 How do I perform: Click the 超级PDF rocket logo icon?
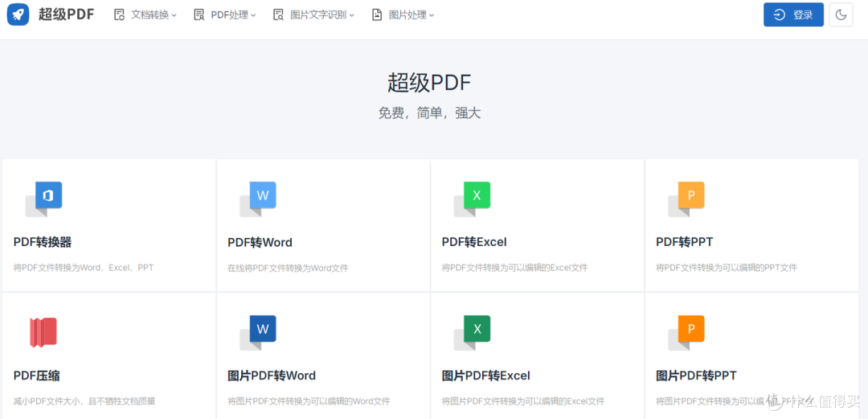coord(18,14)
